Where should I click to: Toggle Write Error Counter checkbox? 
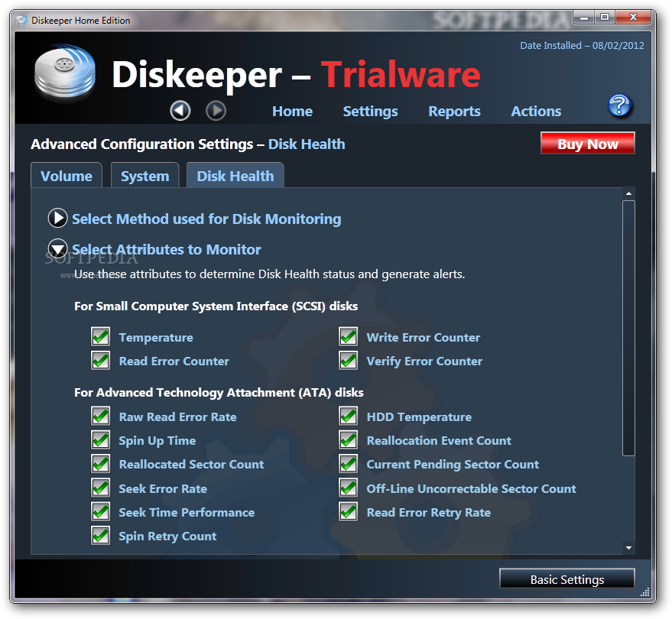click(349, 337)
